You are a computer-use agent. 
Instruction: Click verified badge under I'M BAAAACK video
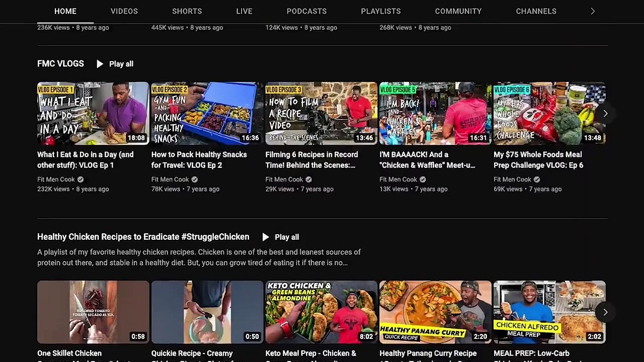(x=423, y=179)
